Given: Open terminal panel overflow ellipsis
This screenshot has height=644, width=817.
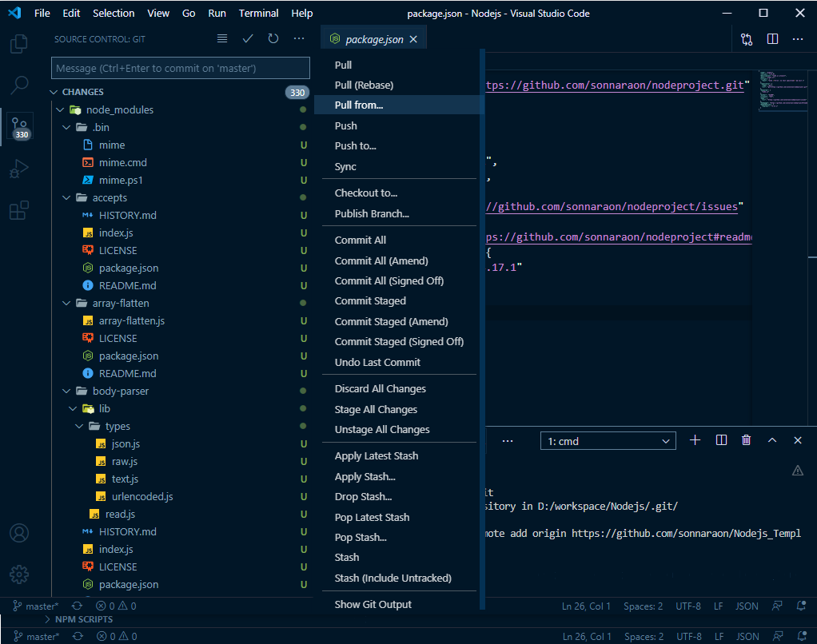Looking at the screenshot, I should (x=508, y=441).
